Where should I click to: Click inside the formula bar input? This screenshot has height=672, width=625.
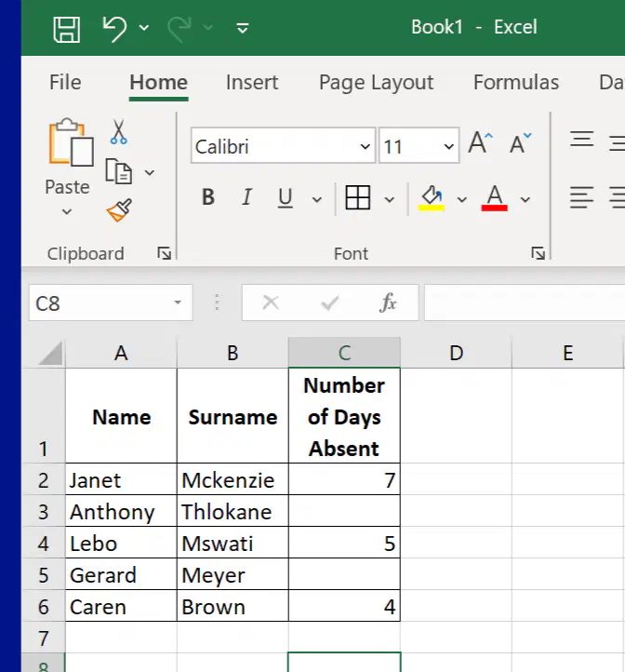point(525,302)
